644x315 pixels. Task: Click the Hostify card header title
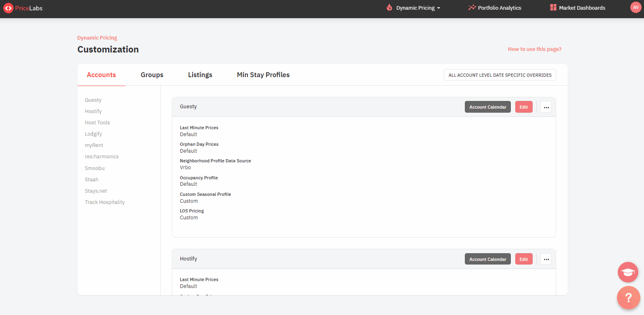188,259
